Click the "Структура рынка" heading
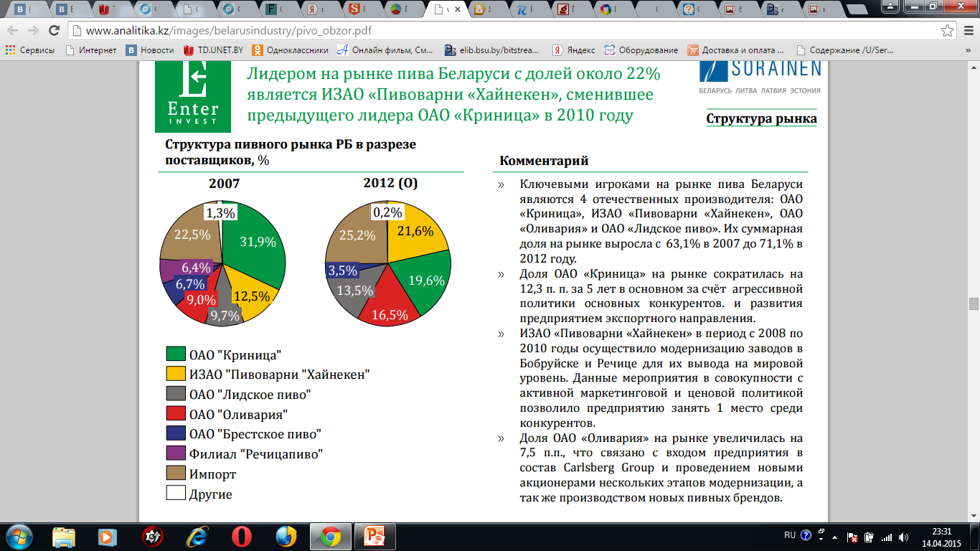Image resolution: width=980 pixels, height=551 pixels. [761, 118]
